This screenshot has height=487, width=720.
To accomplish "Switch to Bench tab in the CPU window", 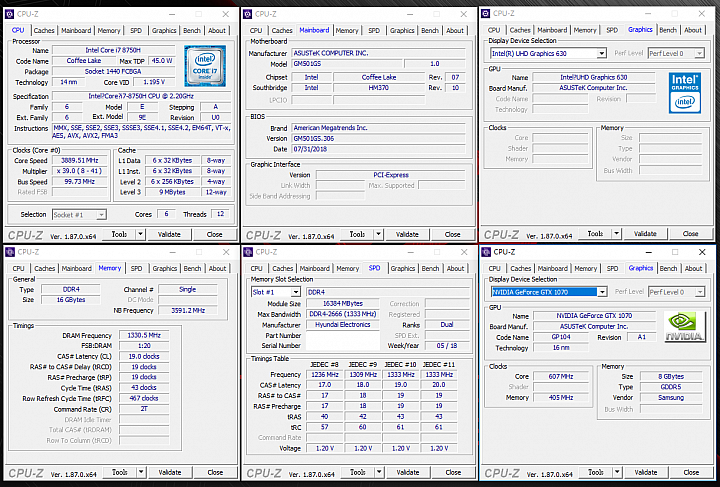I will (x=192, y=31).
